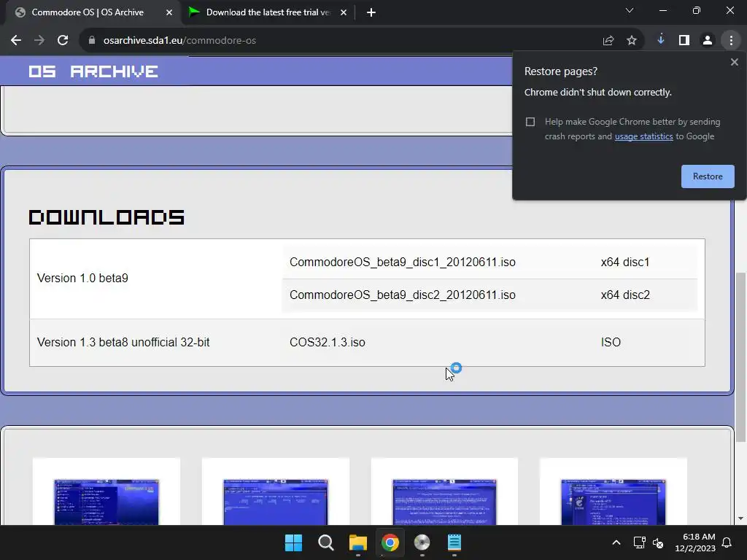The width and height of the screenshot is (747, 560).
Task: Close the Download free trial tab
Action: tap(344, 12)
